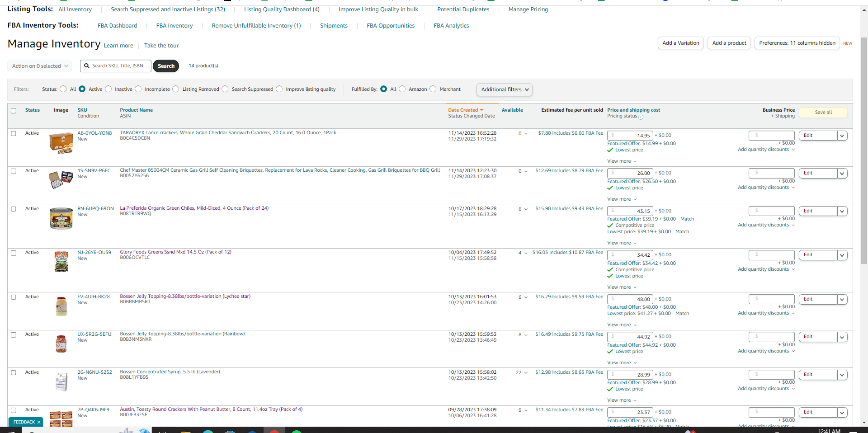868x433 pixels.
Task: Go to Listing Quality Dashboard (4)
Action: (x=282, y=9)
